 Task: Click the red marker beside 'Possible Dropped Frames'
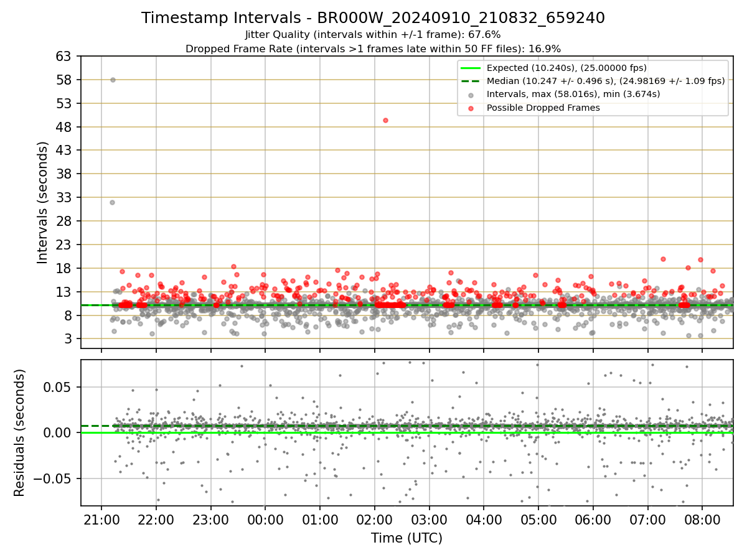point(471,108)
